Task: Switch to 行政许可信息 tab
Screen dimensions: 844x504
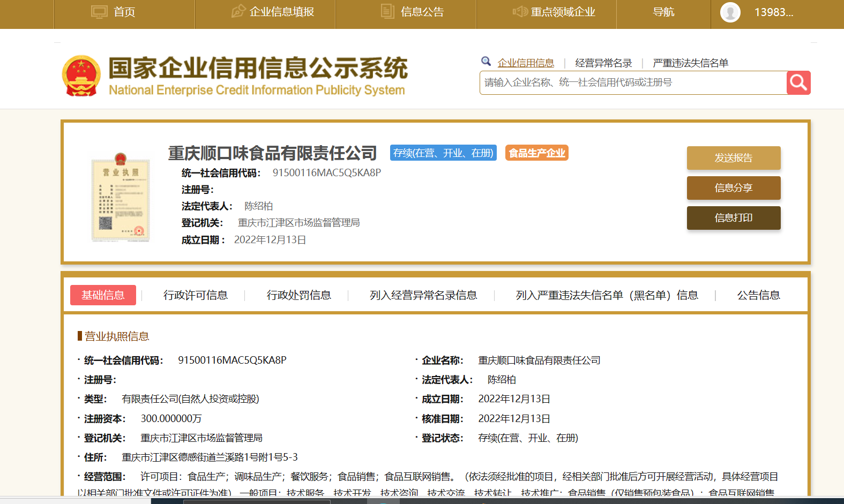Action: pos(196,295)
